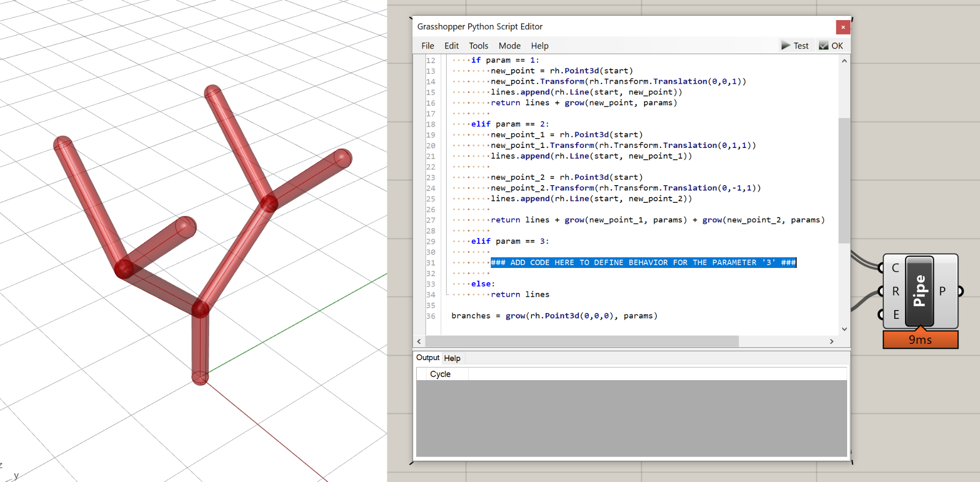
Task: Confirm the script with the OK button
Action: tap(831, 46)
